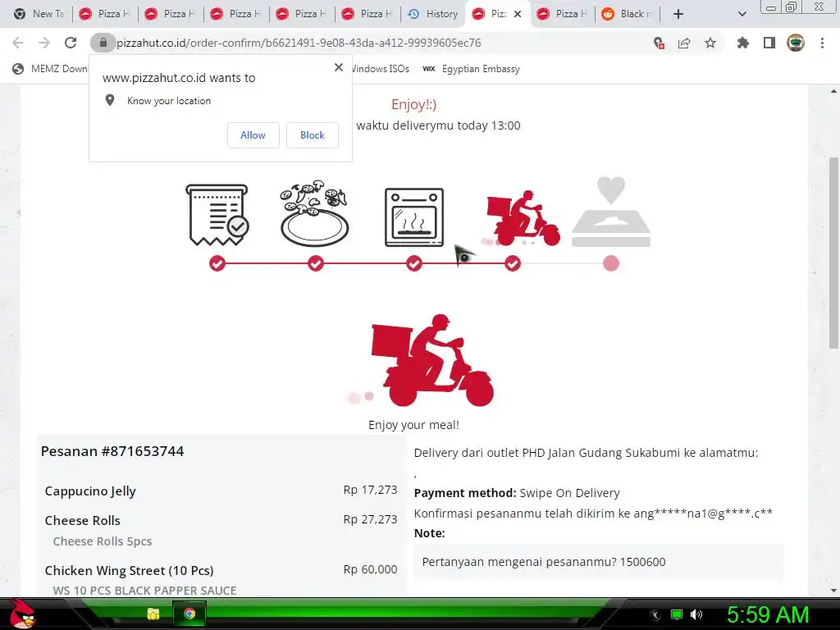This screenshot has width=840, height=630.
Task: Click the Swipe On Delivery payment text
Action: tap(569, 493)
